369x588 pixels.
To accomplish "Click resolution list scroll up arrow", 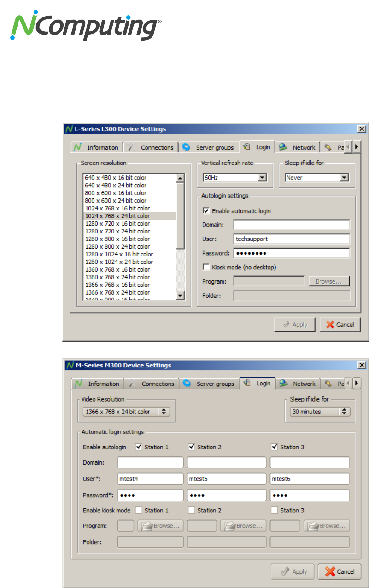I will [x=180, y=177].
